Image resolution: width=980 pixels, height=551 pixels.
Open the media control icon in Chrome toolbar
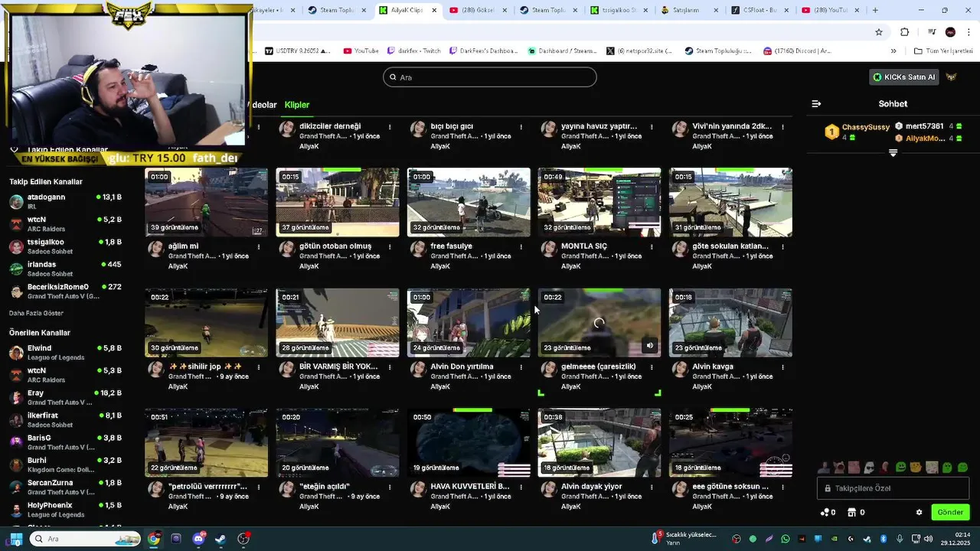tap(932, 31)
